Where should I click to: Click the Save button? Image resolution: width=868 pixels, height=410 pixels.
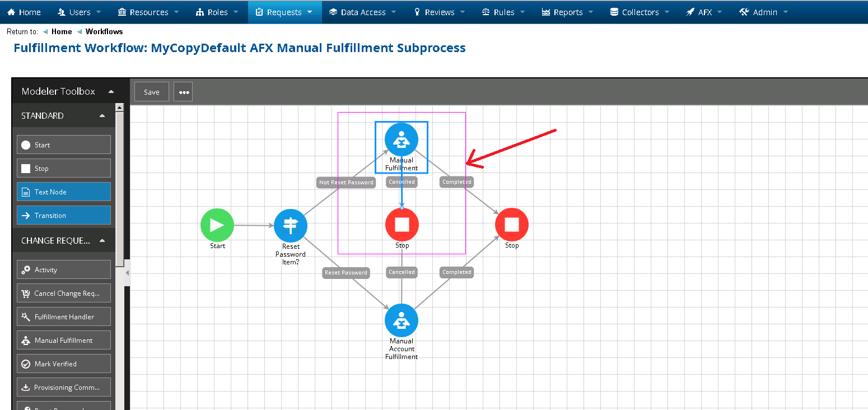(152, 92)
